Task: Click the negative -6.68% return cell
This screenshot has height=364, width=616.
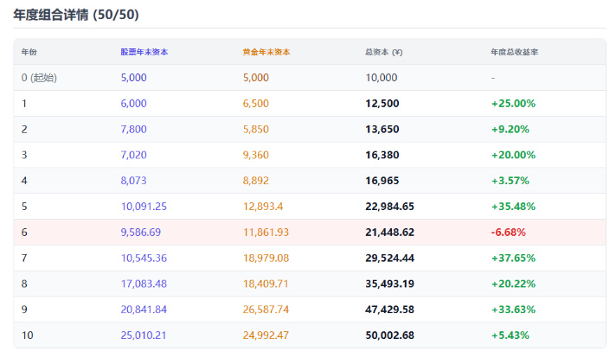Action: click(x=509, y=232)
